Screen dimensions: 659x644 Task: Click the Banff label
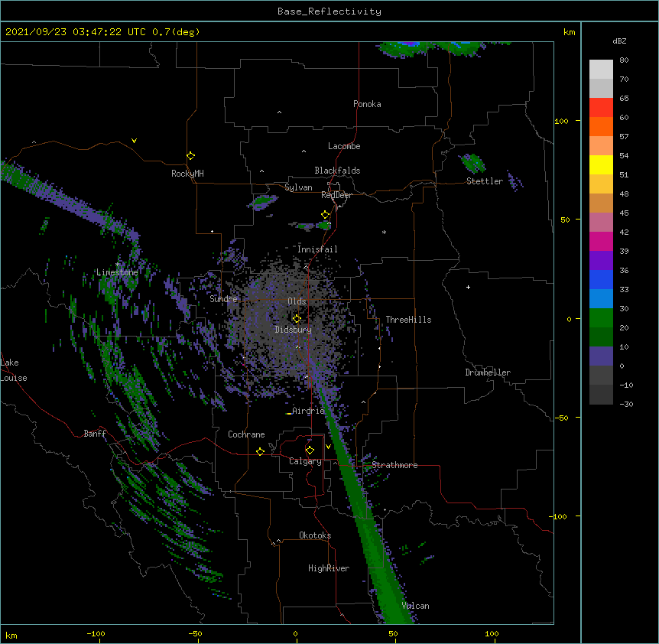(x=95, y=434)
